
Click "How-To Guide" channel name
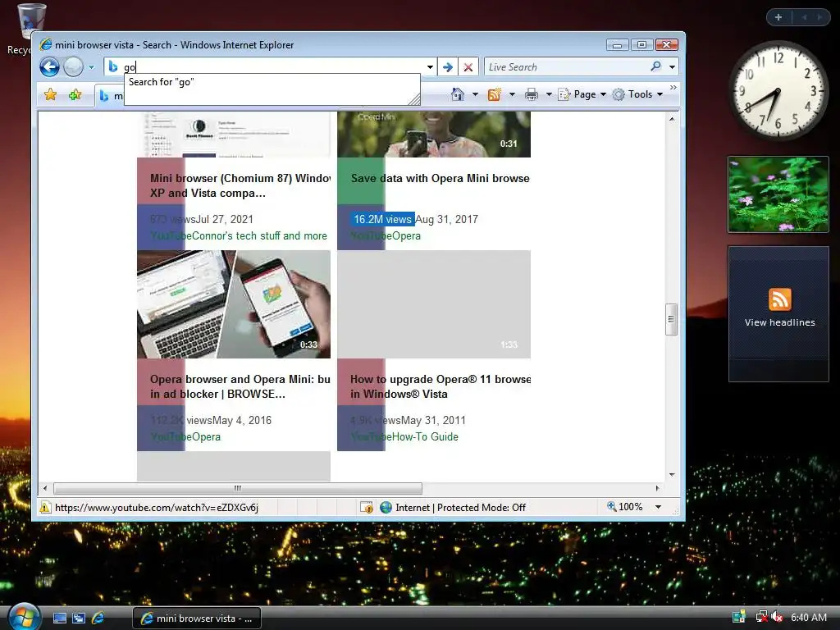(x=426, y=436)
